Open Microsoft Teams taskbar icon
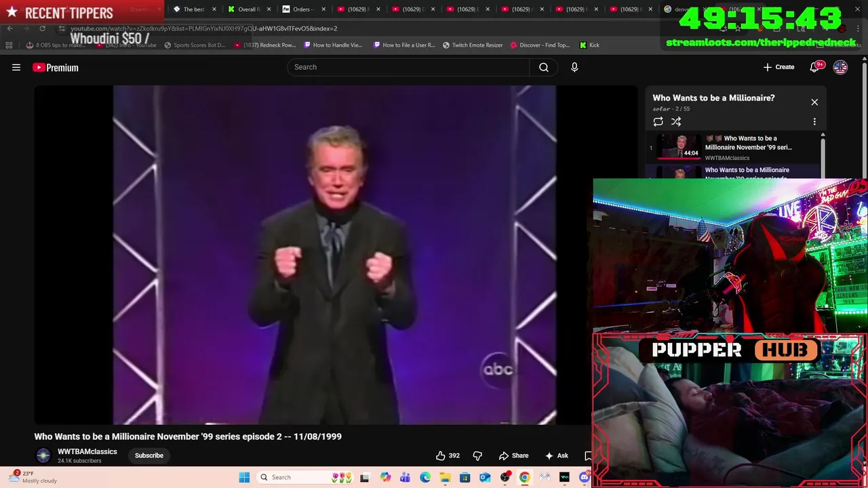 405,477
